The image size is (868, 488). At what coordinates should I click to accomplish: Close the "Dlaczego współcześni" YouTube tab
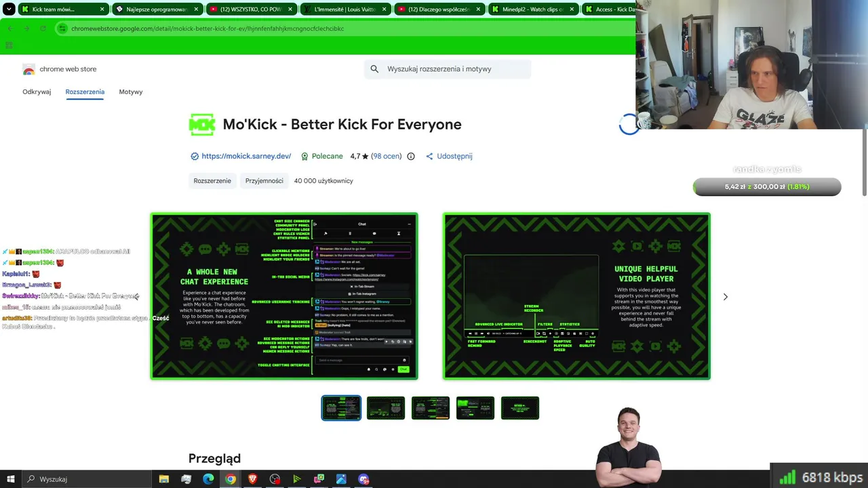click(x=479, y=9)
